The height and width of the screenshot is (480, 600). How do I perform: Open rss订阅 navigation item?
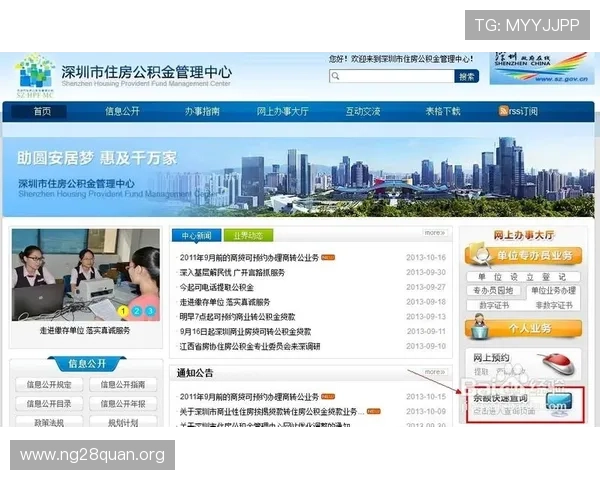pyautogui.click(x=518, y=111)
